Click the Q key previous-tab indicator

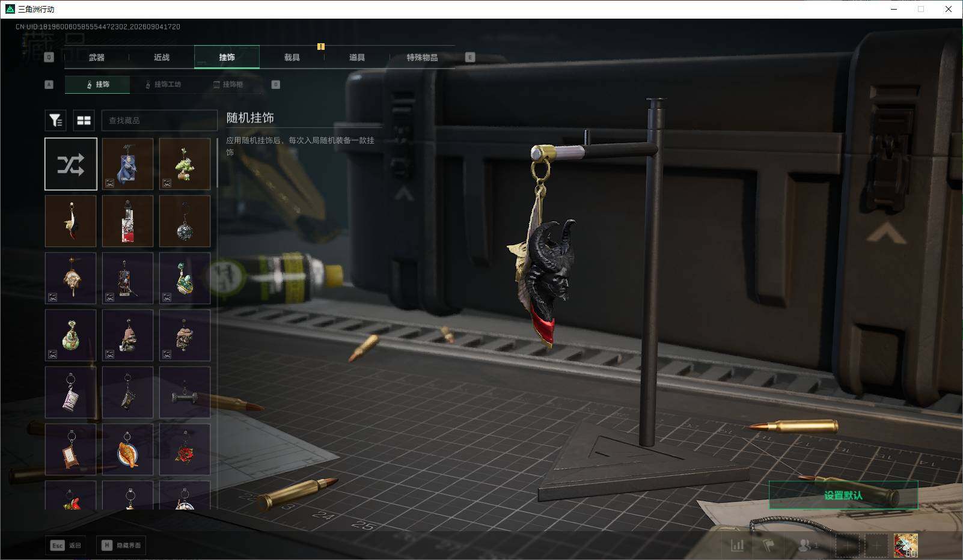[x=49, y=57]
